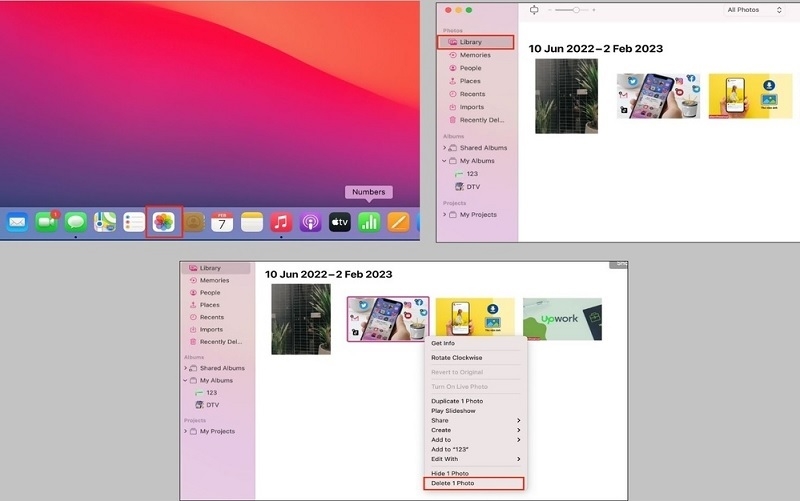Screen dimensions: 800x501
Task: Select Library in bottom Photos window sidebar
Action: pyautogui.click(x=218, y=268)
